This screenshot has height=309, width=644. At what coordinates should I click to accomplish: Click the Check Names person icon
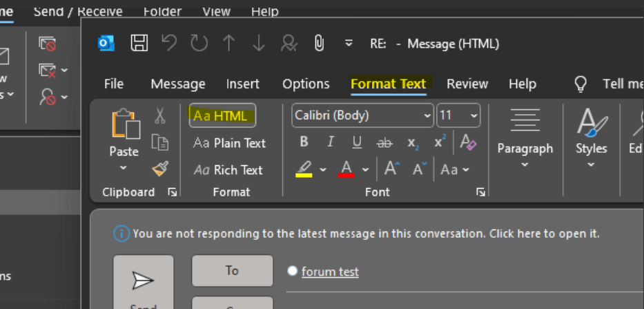pyautogui.click(x=289, y=43)
